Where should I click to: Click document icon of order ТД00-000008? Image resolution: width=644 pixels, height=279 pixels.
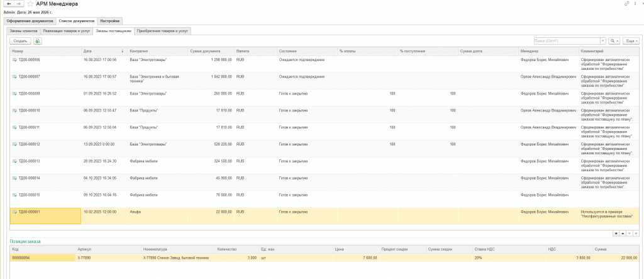[14, 93]
